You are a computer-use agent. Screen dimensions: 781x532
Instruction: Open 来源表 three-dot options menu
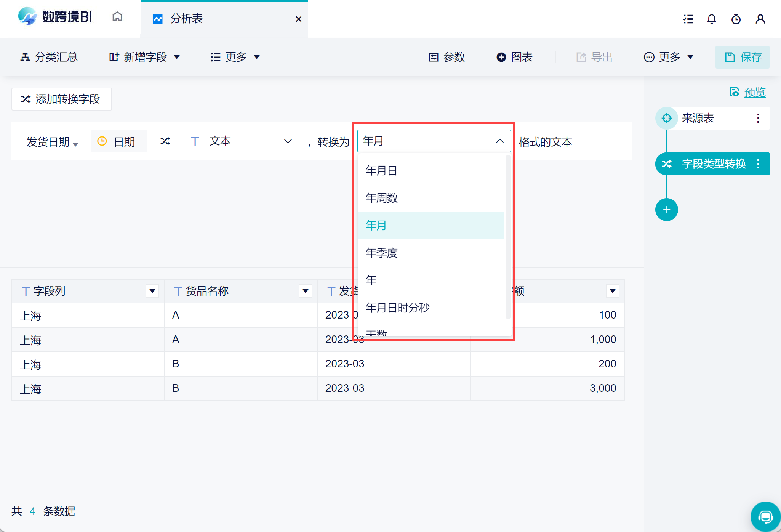pyautogui.click(x=758, y=118)
